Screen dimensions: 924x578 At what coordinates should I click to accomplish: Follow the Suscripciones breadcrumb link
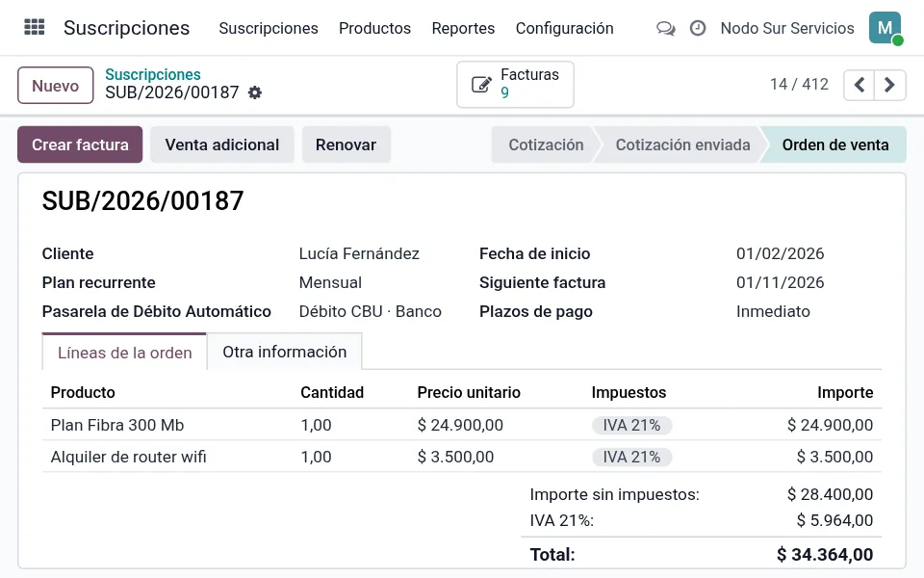point(153,74)
